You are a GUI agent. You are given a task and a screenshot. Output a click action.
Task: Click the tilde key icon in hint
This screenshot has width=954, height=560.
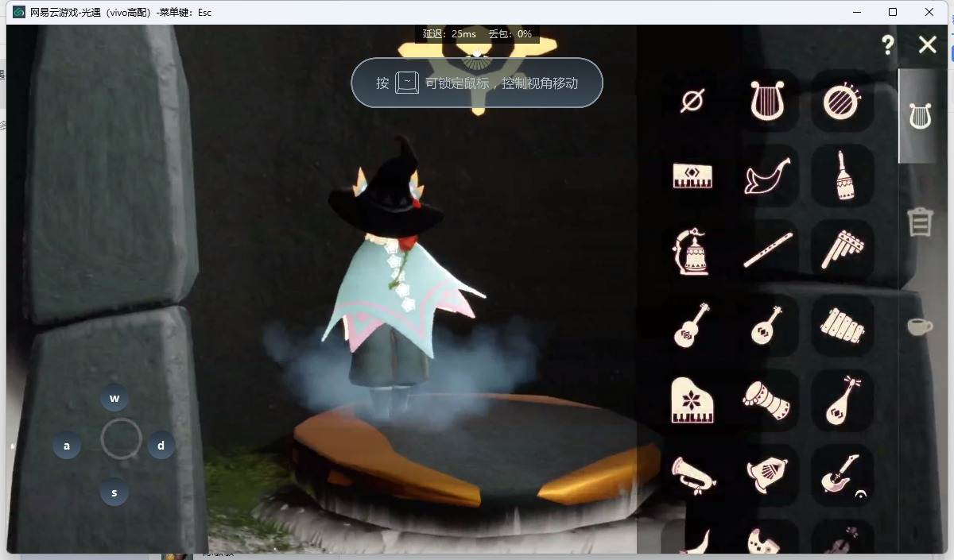click(407, 83)
